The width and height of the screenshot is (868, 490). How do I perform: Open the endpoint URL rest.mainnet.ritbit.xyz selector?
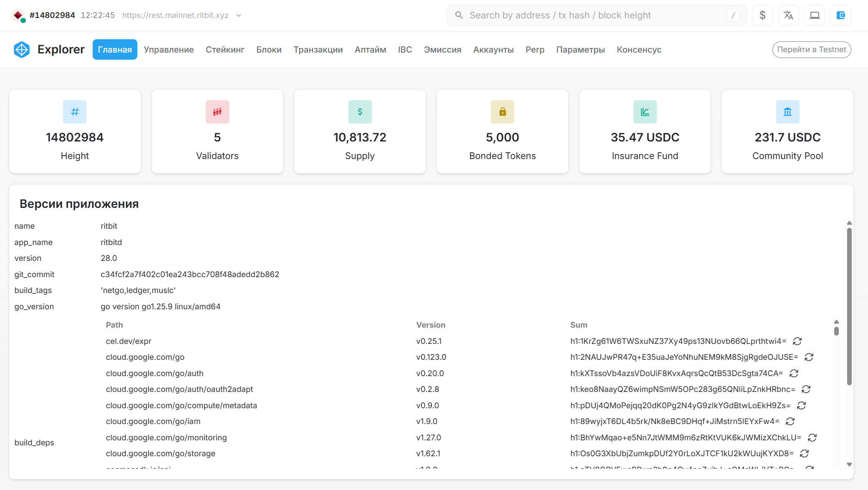point(175,15)
